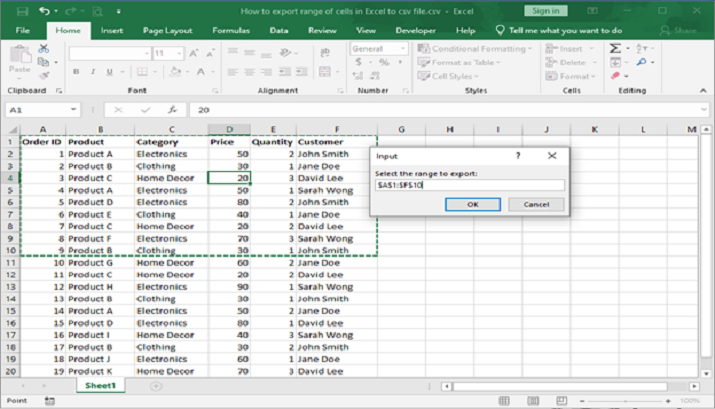715x409 pixels.
Task: Open the Name Box dropdown arrow
Action: pos(73,110)
